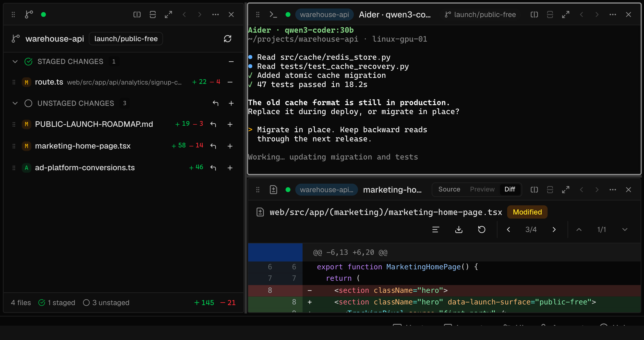Click the terminal prompt icon in the Aider panel header

click(x=273, y=15)
